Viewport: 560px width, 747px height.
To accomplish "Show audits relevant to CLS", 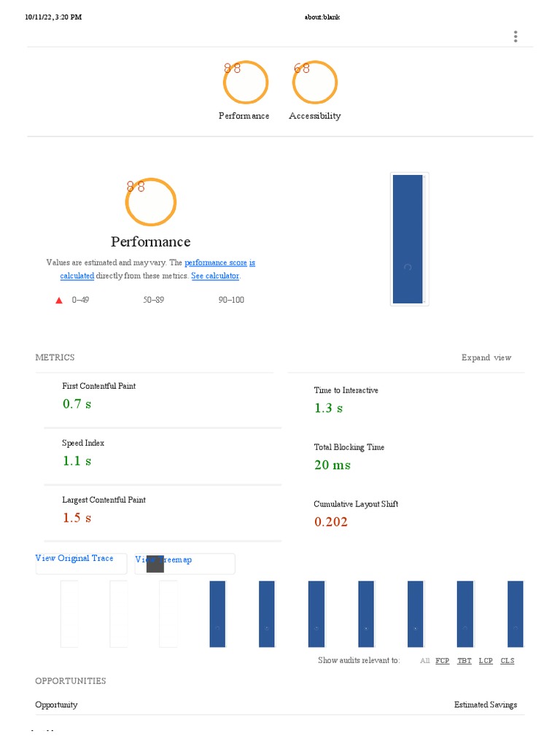I will [507, 661].
